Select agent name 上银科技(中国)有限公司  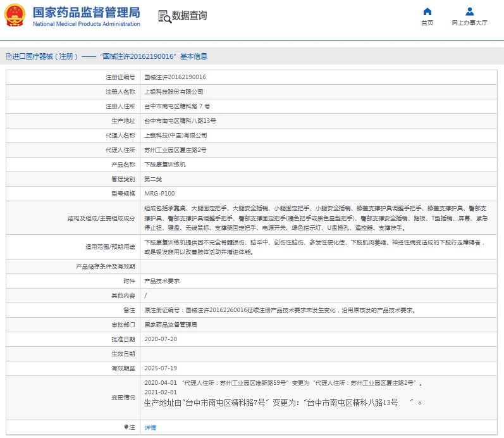pos(176,135)
